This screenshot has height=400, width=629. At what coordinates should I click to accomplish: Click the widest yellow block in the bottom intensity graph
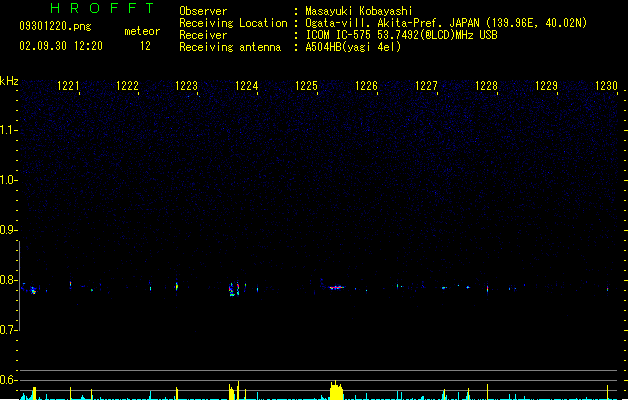click(x=336, y=390)
